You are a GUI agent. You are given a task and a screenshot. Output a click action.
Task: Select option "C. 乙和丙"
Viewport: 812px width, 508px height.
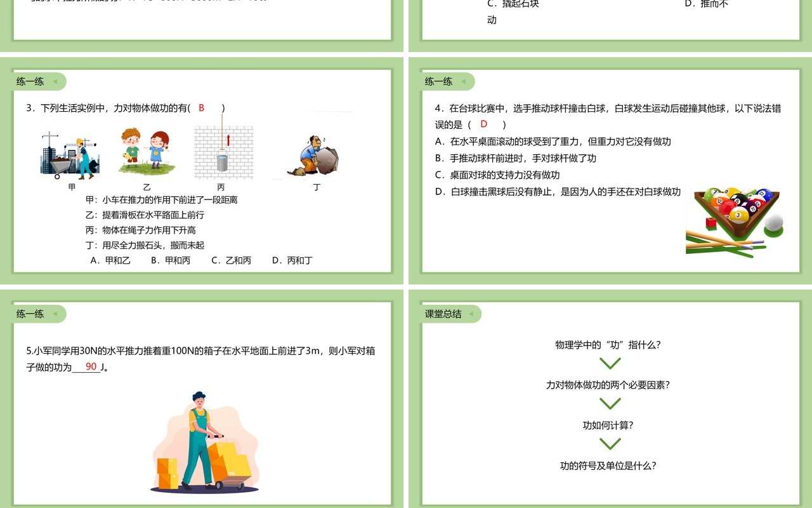tap(232, 260)
